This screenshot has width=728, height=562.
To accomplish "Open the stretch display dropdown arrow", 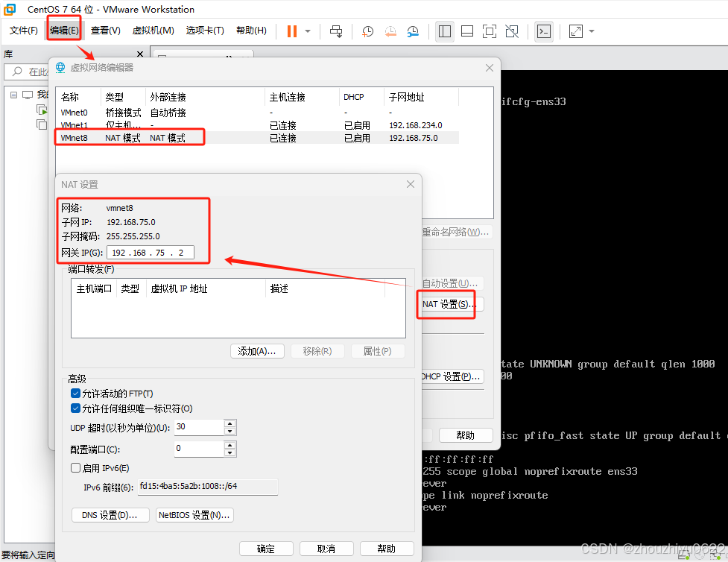I will click(x=592, y=31).
